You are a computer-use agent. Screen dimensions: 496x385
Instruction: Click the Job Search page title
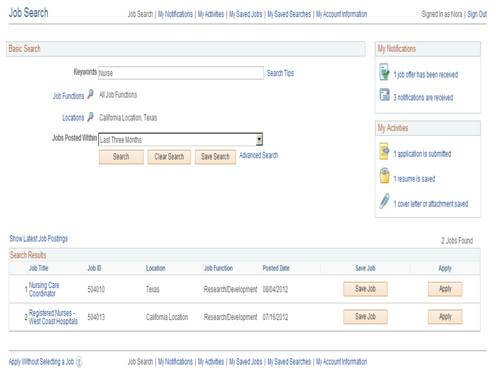point(28,13)
